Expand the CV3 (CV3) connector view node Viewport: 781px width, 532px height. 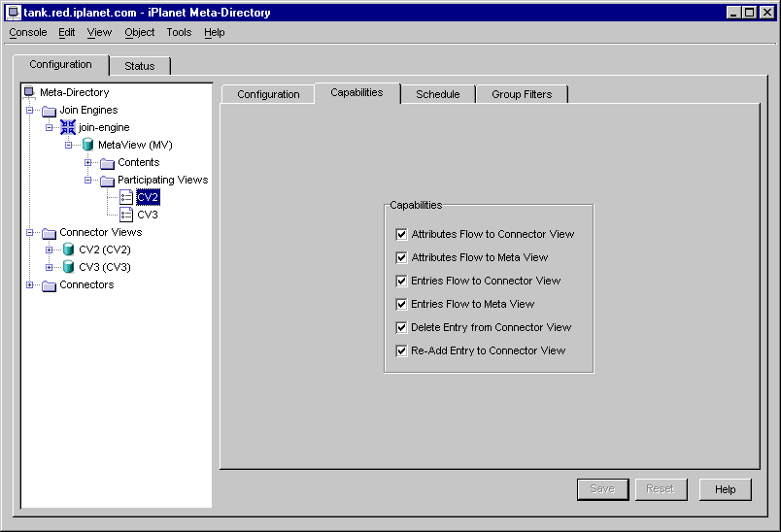coord(49,267)
